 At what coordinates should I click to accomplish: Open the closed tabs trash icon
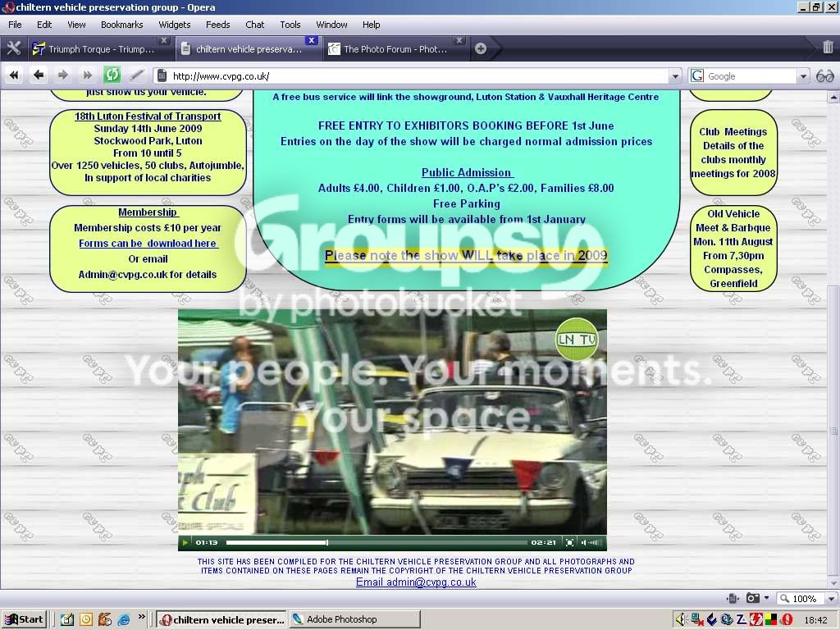tap(828, 48)
